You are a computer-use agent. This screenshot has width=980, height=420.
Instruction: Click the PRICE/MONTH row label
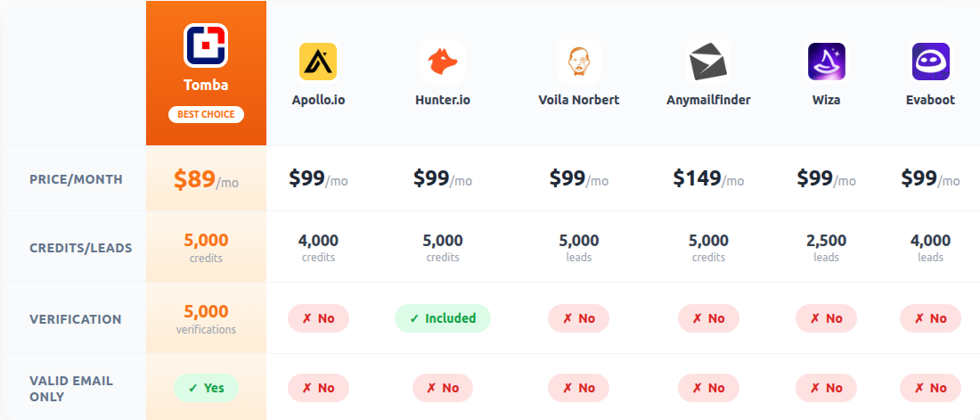(x=76, y=179)
